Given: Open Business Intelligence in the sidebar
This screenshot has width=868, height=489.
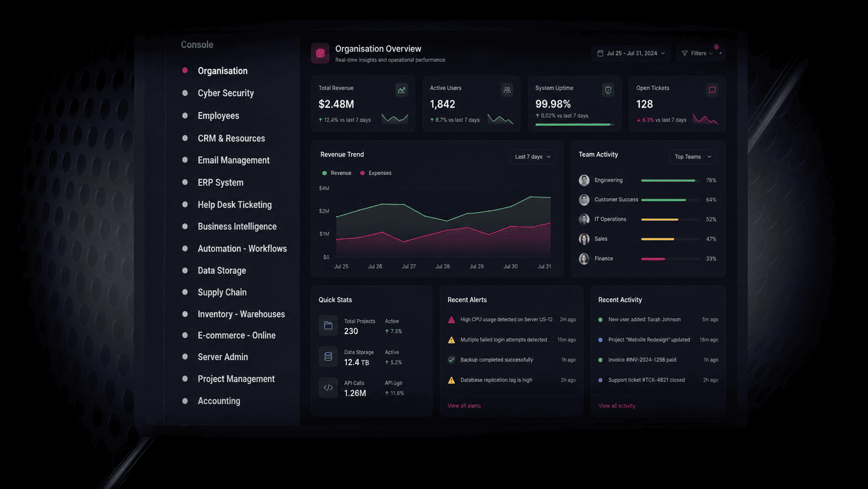Looking at the screenshot, I should [237, 227].
